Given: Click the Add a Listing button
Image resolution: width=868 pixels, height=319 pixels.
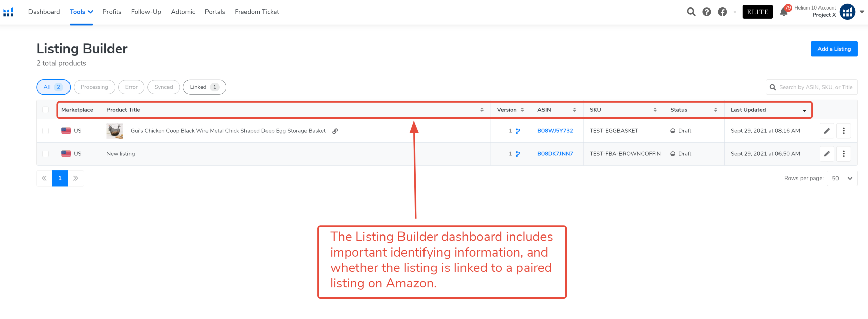Looking at the screenshot, I should pyautogui.click(x=834, y=49).
